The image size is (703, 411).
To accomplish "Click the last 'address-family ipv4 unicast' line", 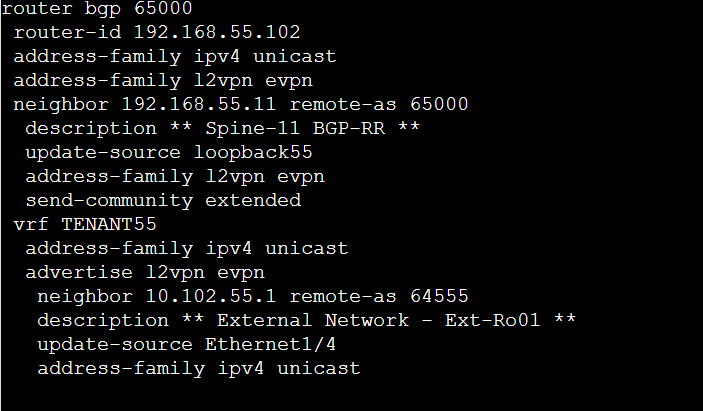I will (x=199, y=369).
